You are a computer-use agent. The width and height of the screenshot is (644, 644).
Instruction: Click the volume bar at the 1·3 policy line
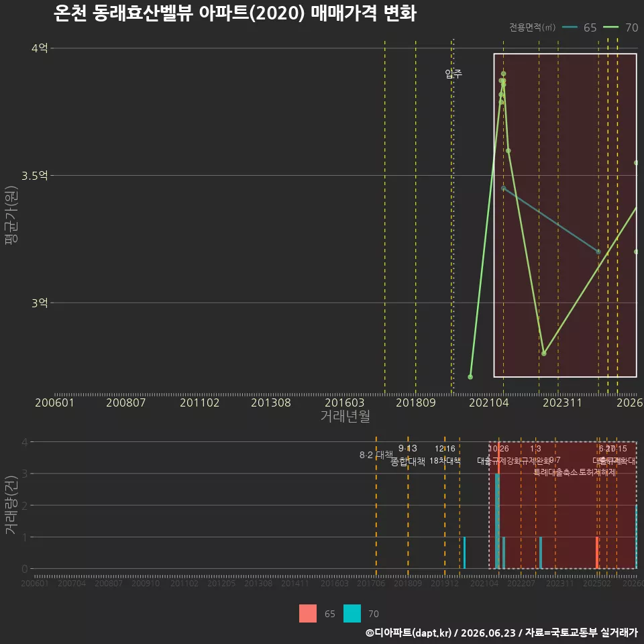(x=541, y=552)
